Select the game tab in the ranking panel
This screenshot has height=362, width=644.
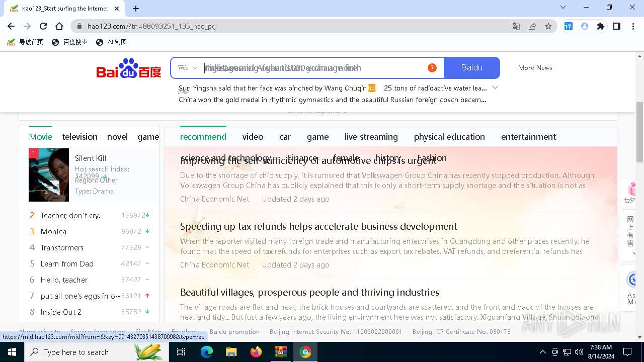[x=148, y=137]
